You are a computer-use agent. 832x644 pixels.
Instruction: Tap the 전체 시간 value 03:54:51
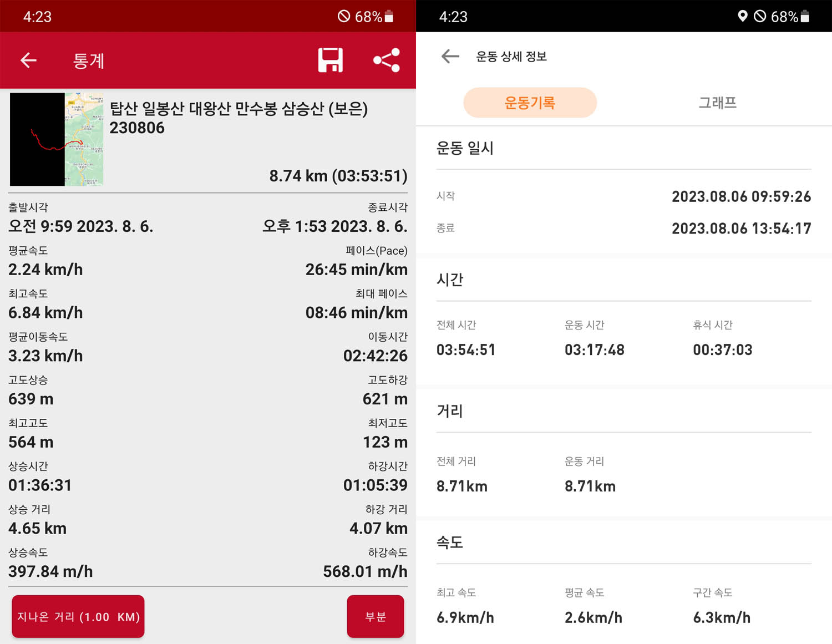(466, 350)
